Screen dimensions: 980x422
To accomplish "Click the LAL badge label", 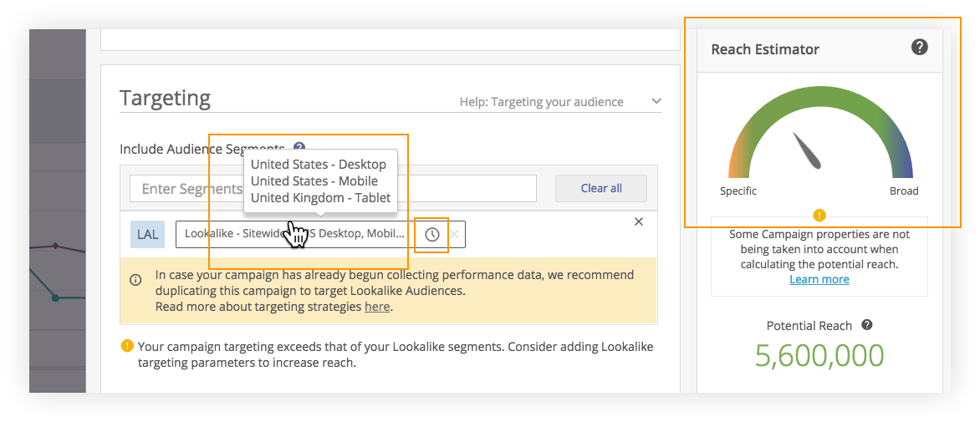I will [x=148, y=235].
